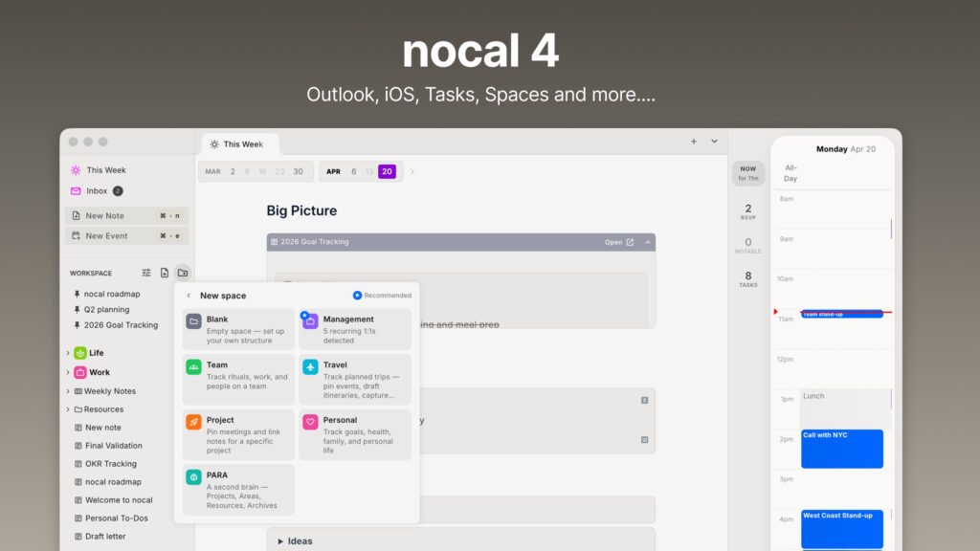Screen dimensions: 980x551
Task: Show the 8 Tasks count
Action: click(x=748, y=279)
